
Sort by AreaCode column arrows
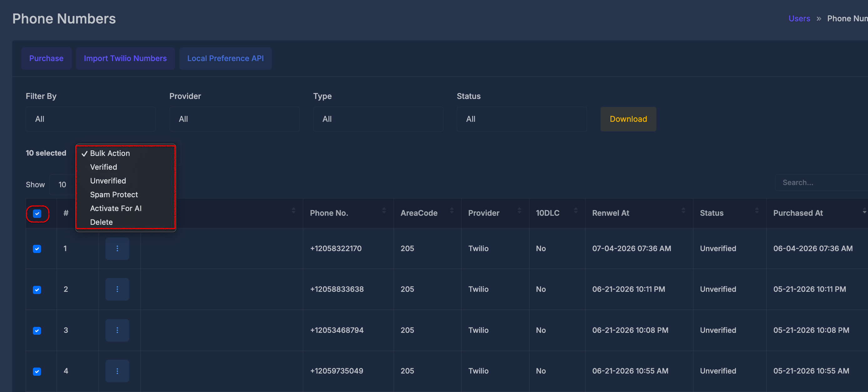pyautogui.click(x=452, y=211)
